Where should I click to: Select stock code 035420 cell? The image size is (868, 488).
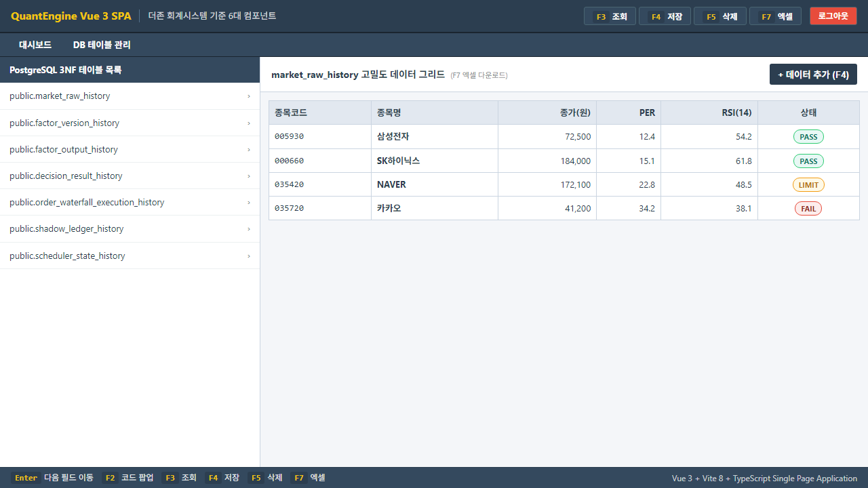[x=320, y=184]
